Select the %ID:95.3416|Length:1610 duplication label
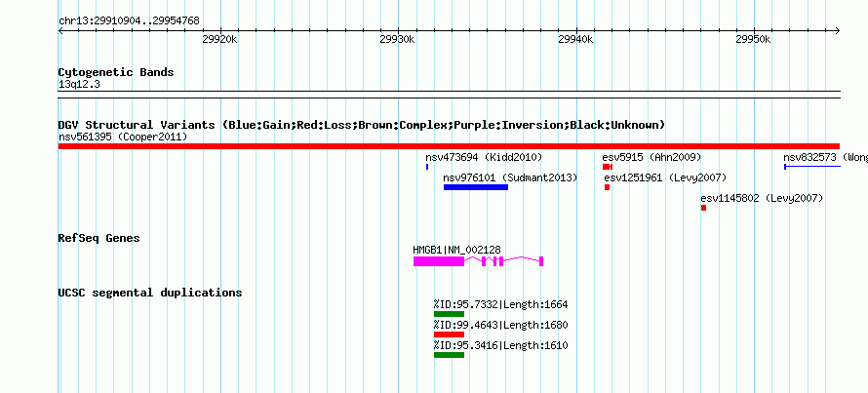Viewport: 868px width, 393px height. [x=501, y=345]
